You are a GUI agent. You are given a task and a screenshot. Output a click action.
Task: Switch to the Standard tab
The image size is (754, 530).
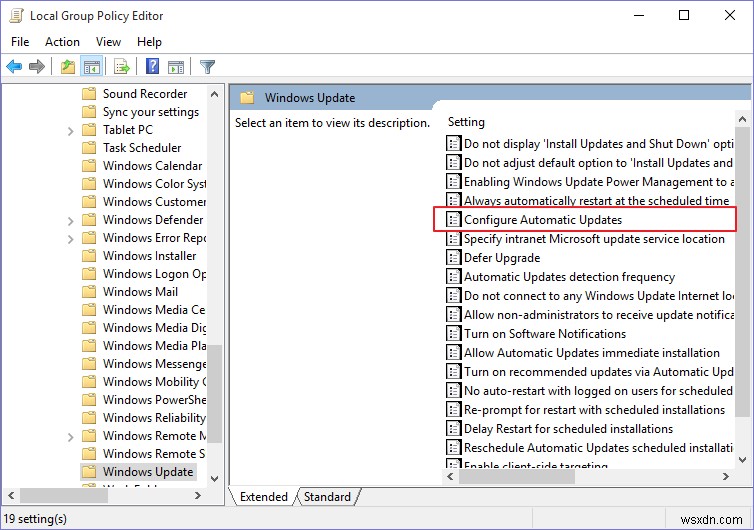(327, 497)
